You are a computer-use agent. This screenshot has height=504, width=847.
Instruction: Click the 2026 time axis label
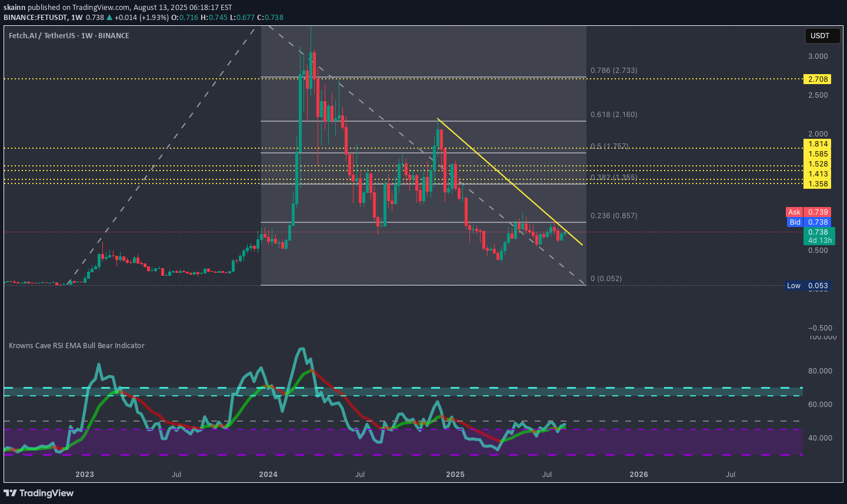click(x=639, y=475)
